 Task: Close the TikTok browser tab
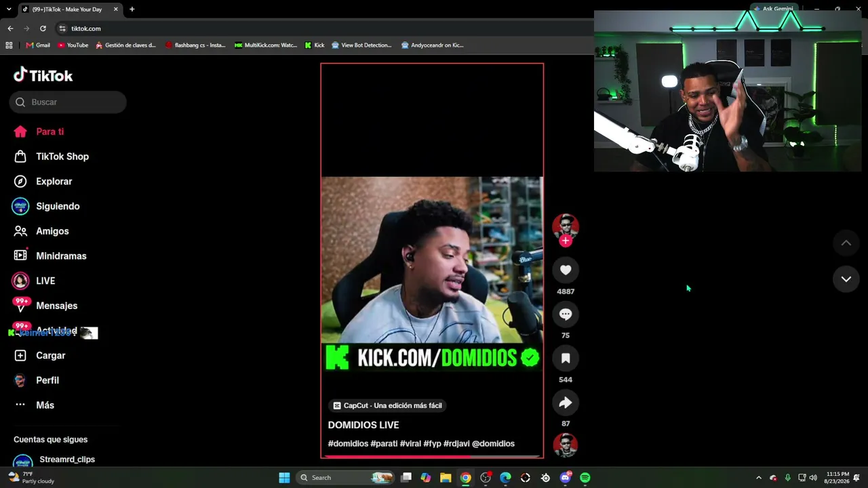(x=115, y=9)
